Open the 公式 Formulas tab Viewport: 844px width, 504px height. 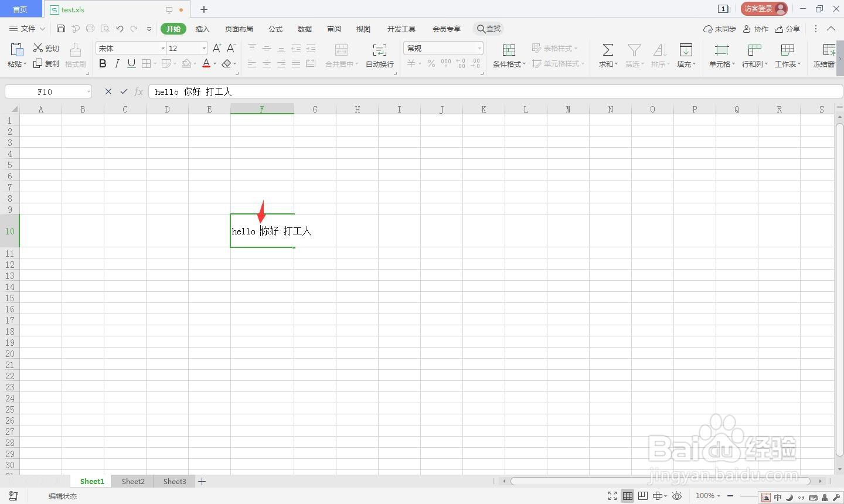[275, 29]
